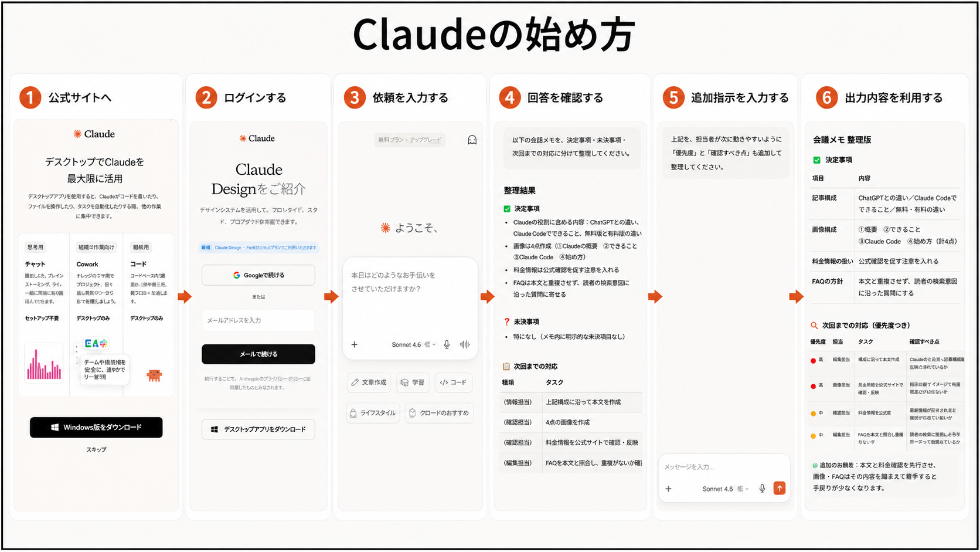Toggle the green checkbox beside 決定事項 under 会議メモ 整理版
The image size is (980, 552).
pos(816,160)
